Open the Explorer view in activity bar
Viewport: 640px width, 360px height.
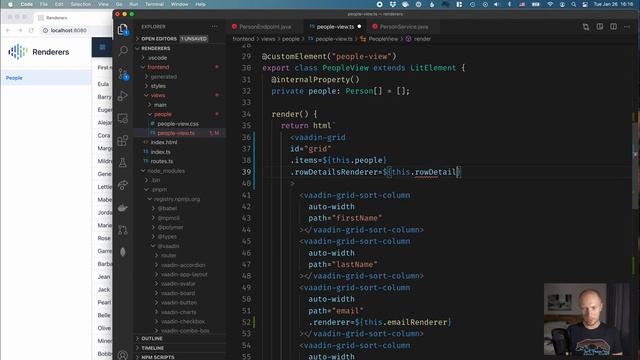pyautogui.click(x=122, y=29)
